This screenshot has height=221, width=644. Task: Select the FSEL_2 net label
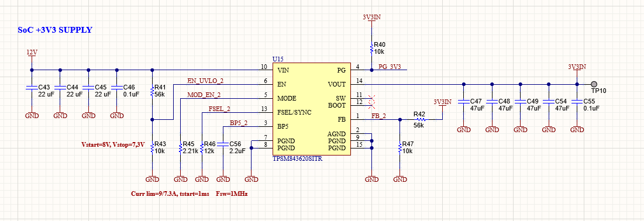[x=219, y=109]
